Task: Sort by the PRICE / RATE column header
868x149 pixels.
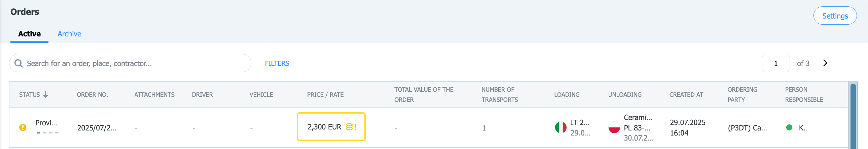Action: (x=325, y=95)
